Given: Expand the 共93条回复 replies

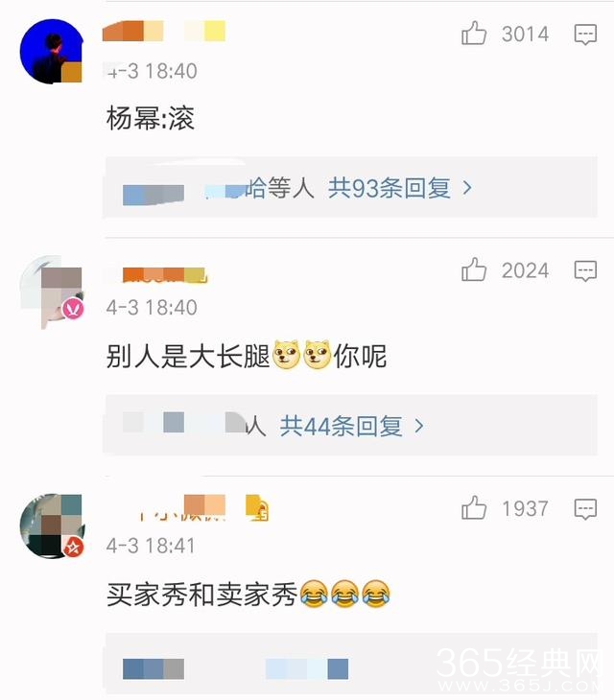Looking at the screenshot, I should click(389, 188).
